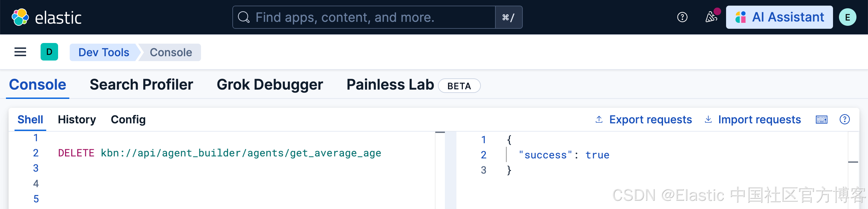Open the help menu icon in header

click(682, 17)
